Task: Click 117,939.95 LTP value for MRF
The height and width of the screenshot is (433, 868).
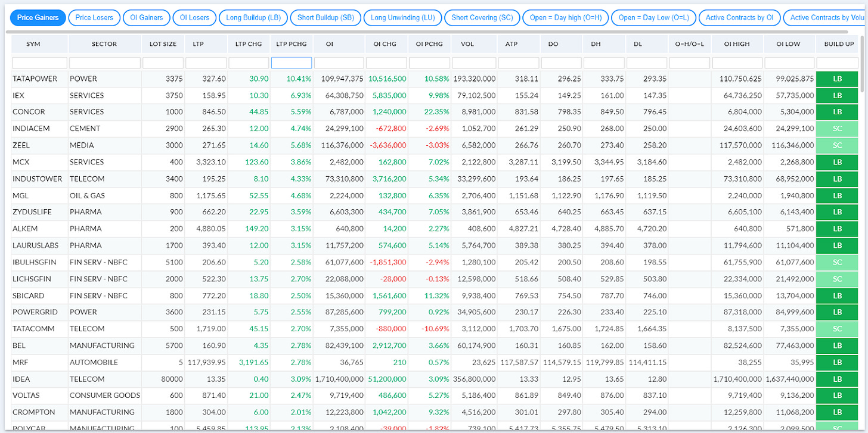Action: [x=206, y=362]
